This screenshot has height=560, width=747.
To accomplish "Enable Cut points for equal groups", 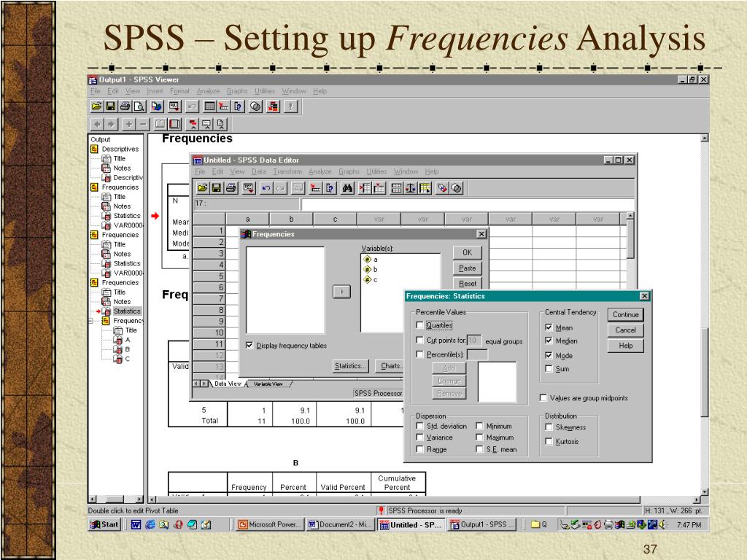I will 419,340.
